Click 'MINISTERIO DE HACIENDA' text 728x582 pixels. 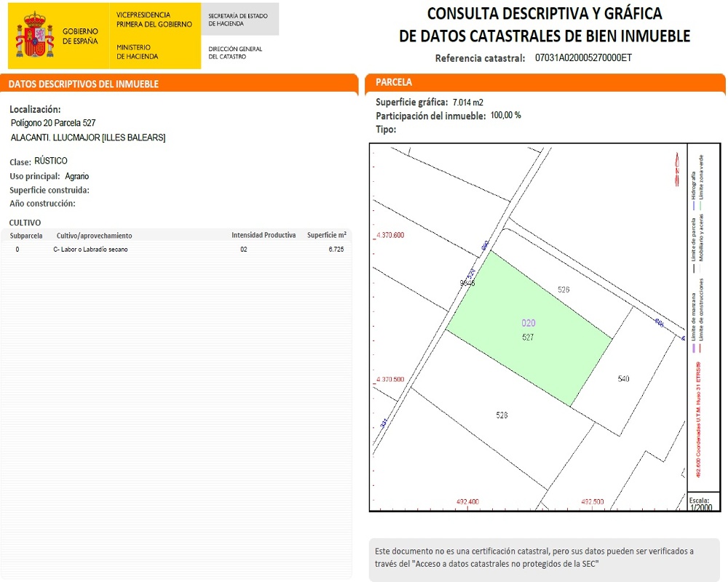point(137,52)
